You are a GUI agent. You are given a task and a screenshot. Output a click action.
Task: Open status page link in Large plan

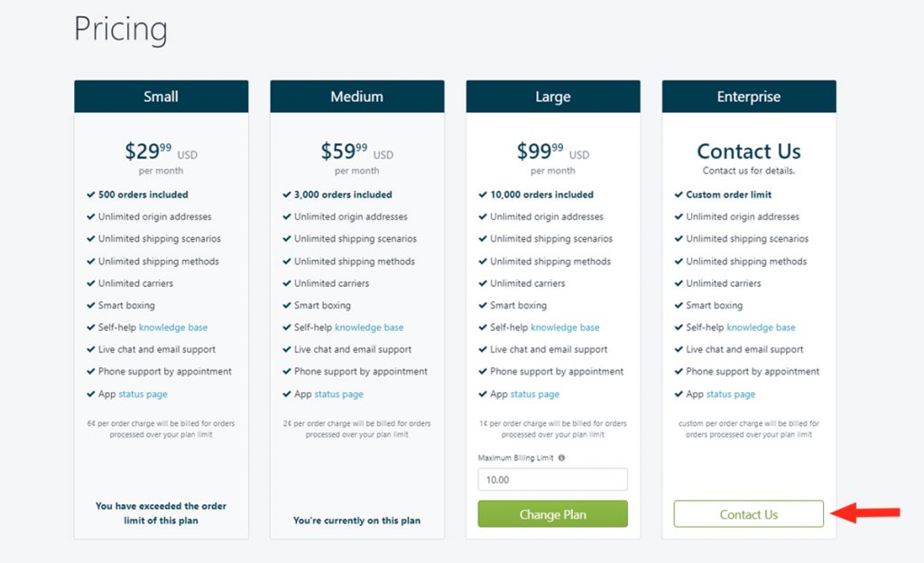point(535,394)
